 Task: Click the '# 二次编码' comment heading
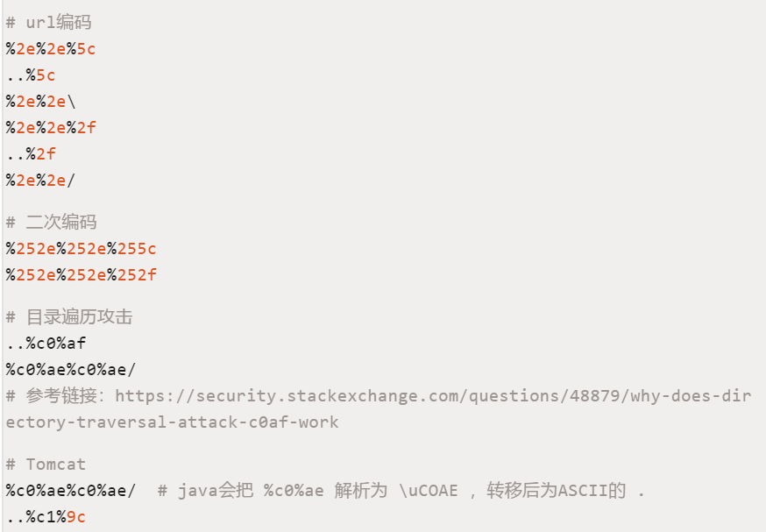(52, 223)
